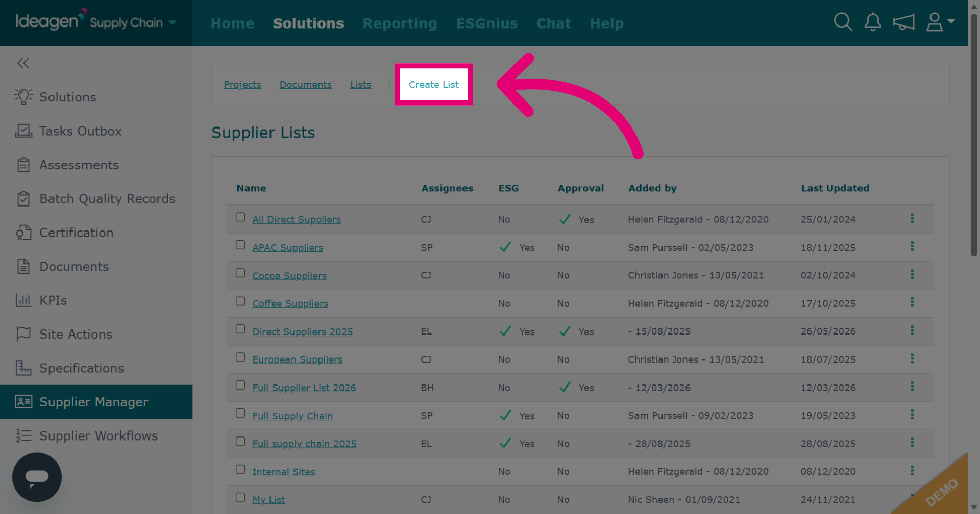Screen dimensions: 980x514
Task: Open the Documents tab link
Action: point(305,85)
